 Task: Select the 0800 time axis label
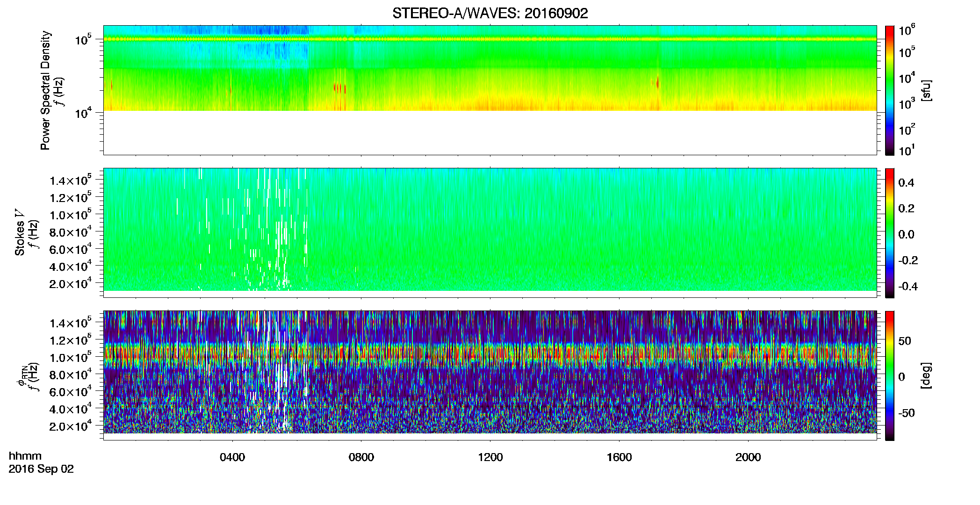(x=361, y=457)
